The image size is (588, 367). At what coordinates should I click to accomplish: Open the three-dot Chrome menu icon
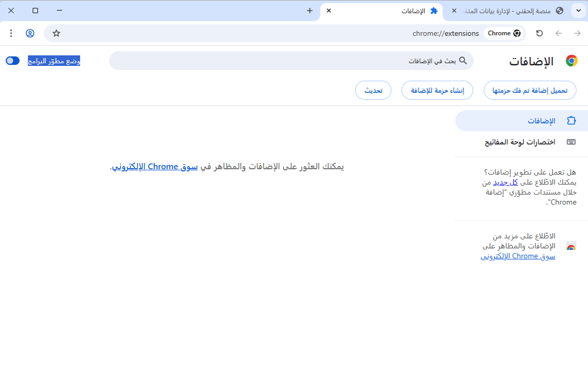click(x=11, y=33)
